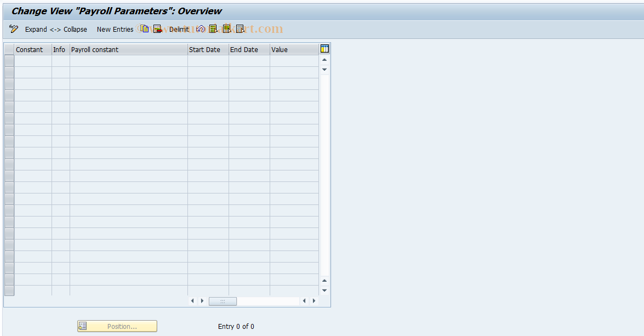The height and width of the screenshot is (336, 644).
Task: Click the Delete entry icon
Action: tap(157, 29)
